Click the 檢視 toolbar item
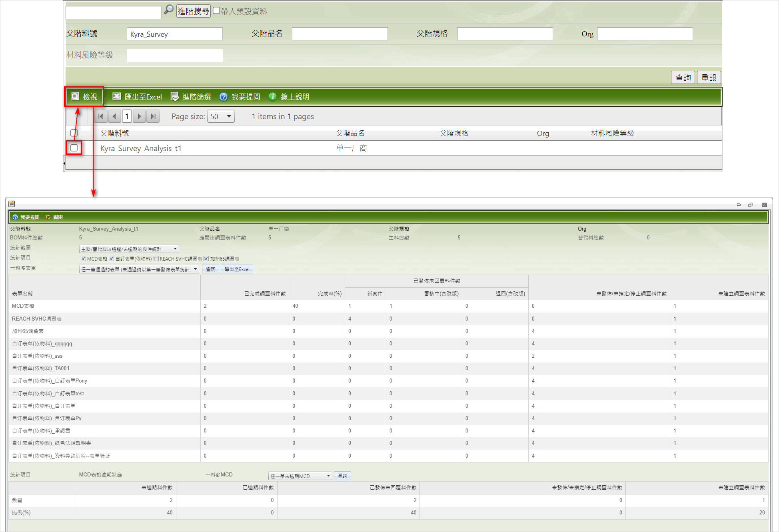This screenshot has width=779, height=532. pyautogui.click(x=84, y=97)
